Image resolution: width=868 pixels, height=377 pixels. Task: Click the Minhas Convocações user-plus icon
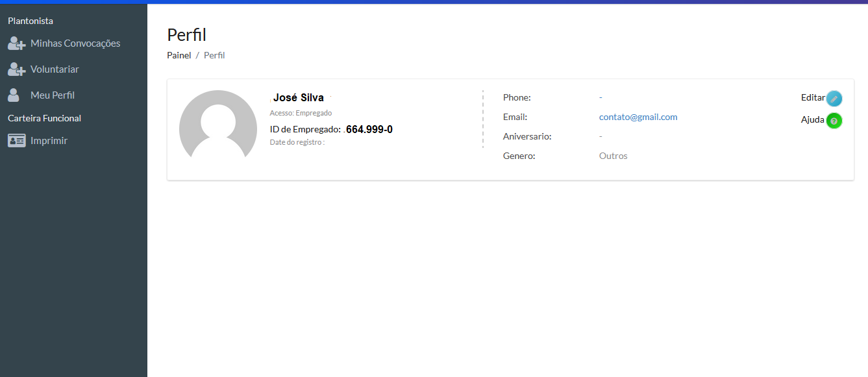[16, 43]
